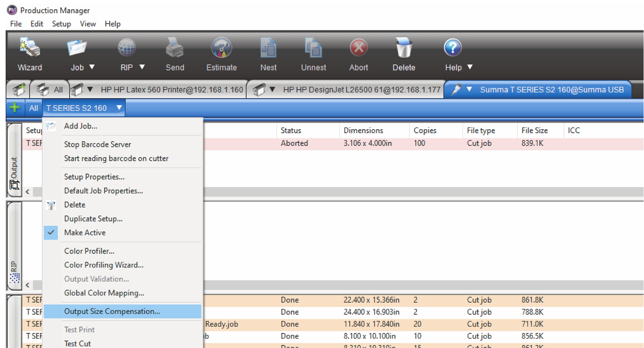644x348 pixels.
Task: Switch to the All devices tab
Action: click(x=50, y=89)
